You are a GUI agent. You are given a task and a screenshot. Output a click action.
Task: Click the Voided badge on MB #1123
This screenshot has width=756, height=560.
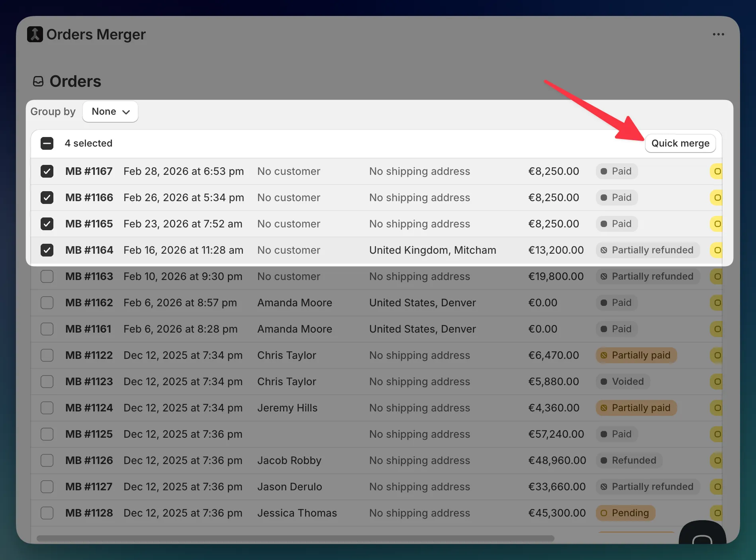(623, 382)
